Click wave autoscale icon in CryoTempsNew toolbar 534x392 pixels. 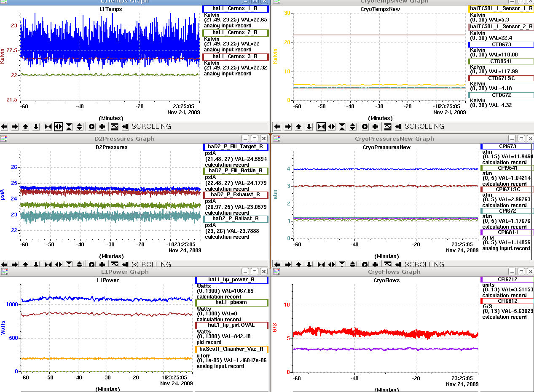pos(388,127)
